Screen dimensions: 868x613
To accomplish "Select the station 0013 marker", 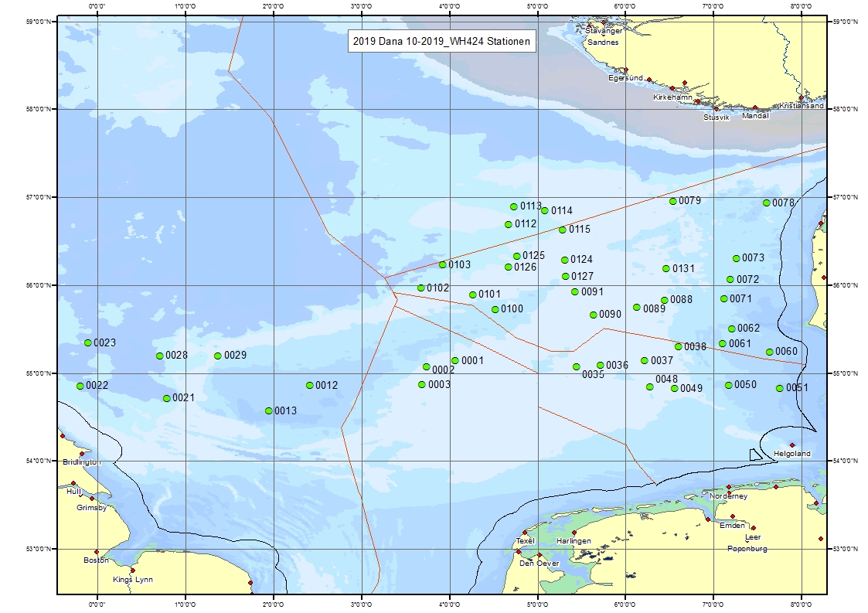I will [269, 411].
